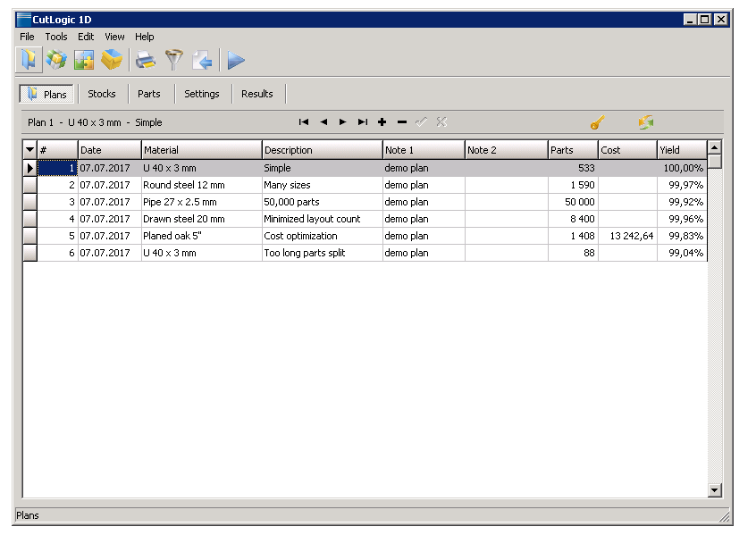
Task: Click the Yield column header
Action: 681,150
